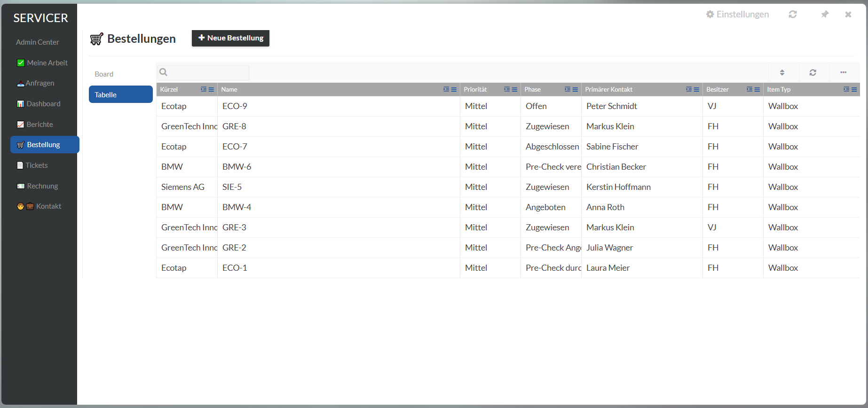Viewport: 868px width, 408px height.
Task: Open the Name column hamburger menu
Action: coord(454,89)
